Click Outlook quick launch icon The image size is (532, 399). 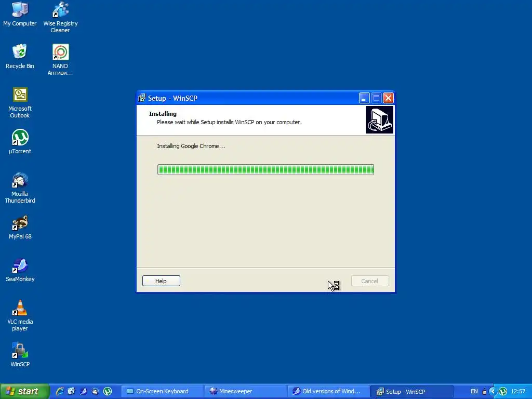71,391
